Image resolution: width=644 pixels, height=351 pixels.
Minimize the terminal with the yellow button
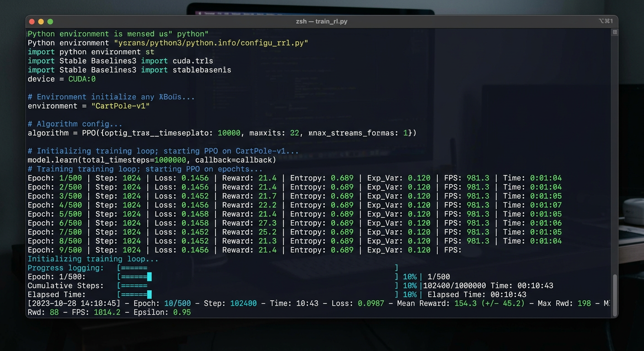click(41, 21)
